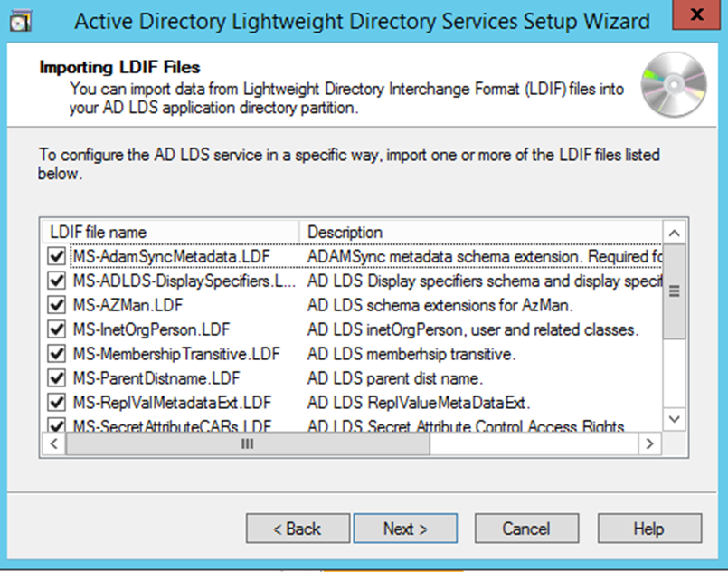Click the CD disc icon in header

pyautogui.click(x=673, y=86)
